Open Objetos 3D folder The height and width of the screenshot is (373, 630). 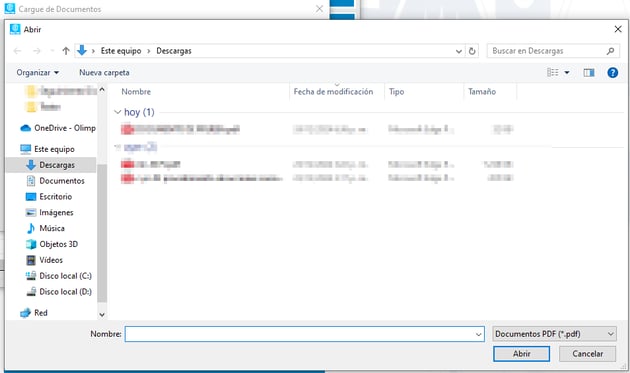coord(58,244)
